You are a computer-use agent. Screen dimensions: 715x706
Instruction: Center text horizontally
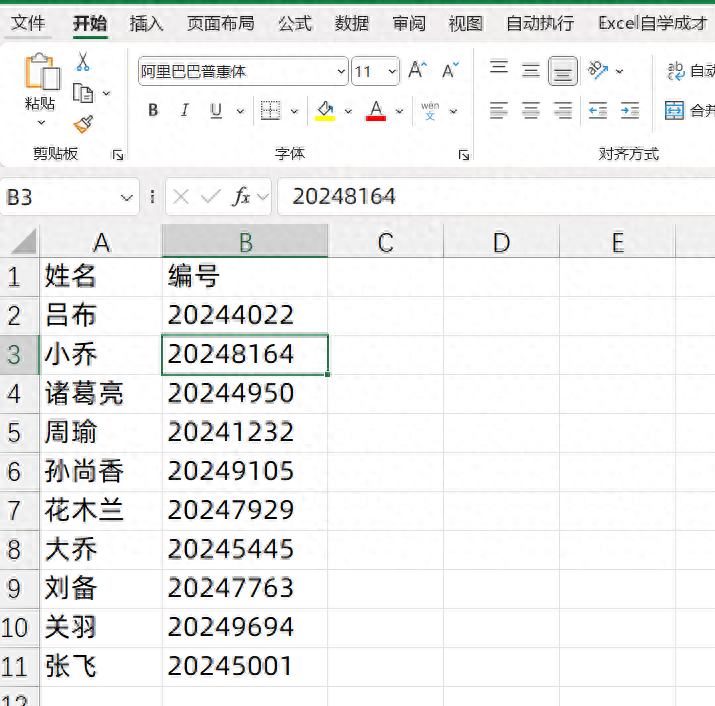pyautogui.click(x=531, y=110)
